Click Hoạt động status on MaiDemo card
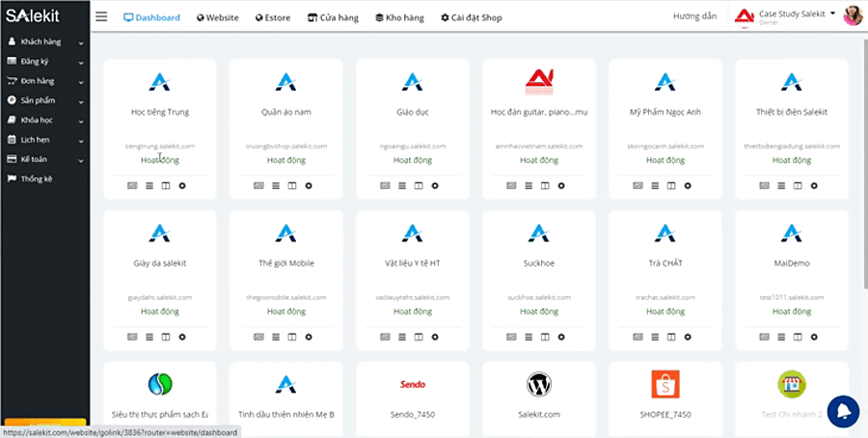The image size is (868, 438). (x=792, y=312)
